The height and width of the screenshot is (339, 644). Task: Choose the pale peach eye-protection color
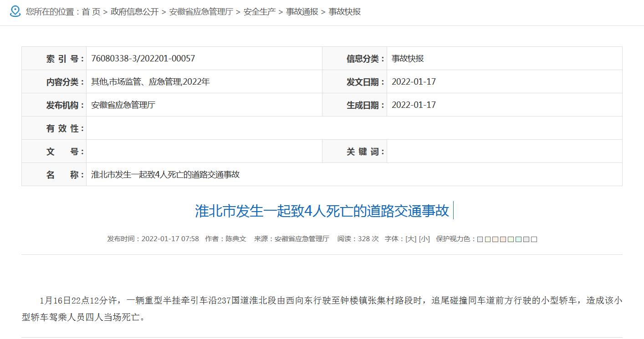click(496, 239)
